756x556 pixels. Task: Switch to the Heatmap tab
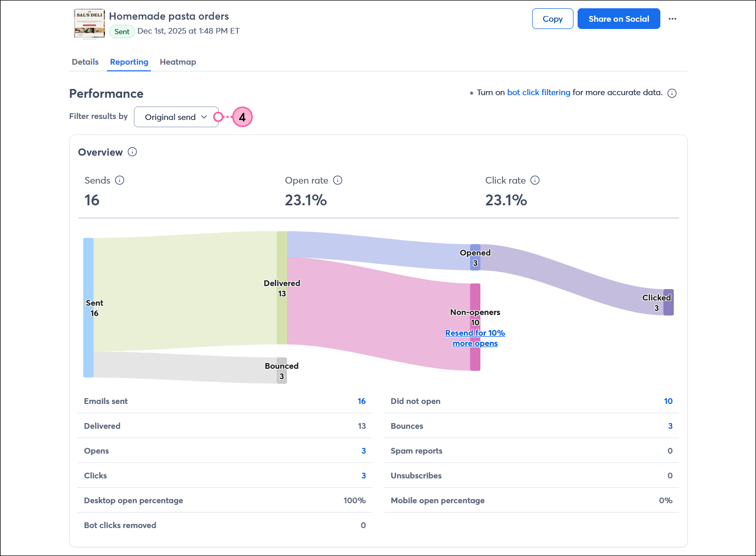coord(177,62)
